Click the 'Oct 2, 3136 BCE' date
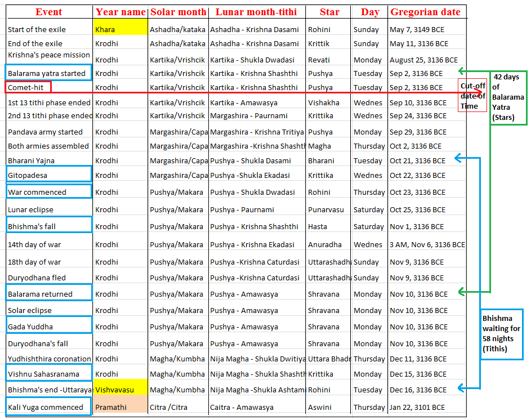 [x=416, y=146]
